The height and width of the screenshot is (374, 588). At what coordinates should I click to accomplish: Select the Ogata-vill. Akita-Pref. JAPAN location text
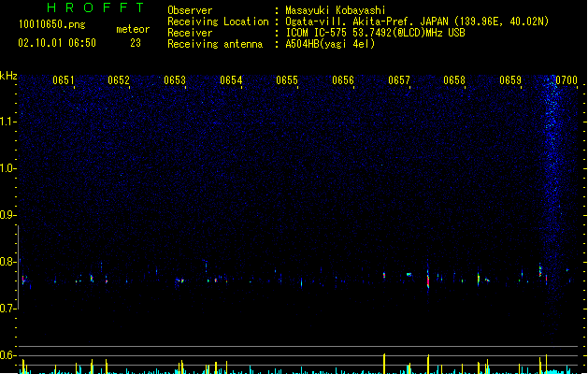click(x=417, y=22)
